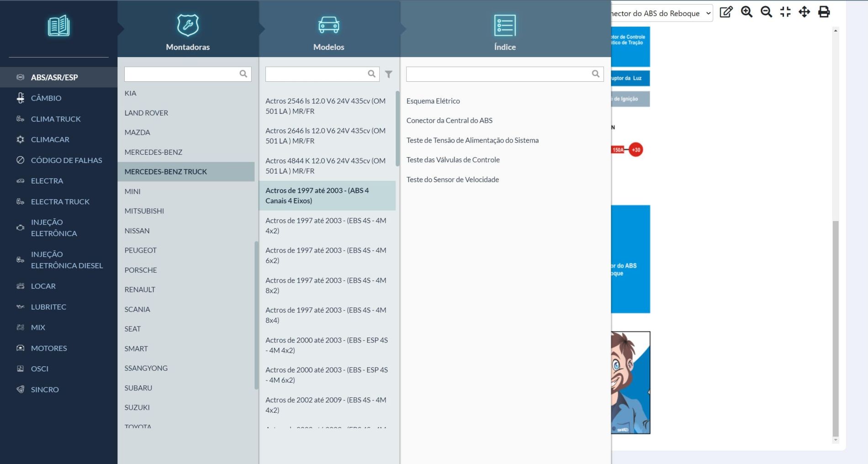The height and width of the screenshot is (464, 868).
Task: Select CÓDIGO DE FALHAS in sidebar
Action: [66, 160]
